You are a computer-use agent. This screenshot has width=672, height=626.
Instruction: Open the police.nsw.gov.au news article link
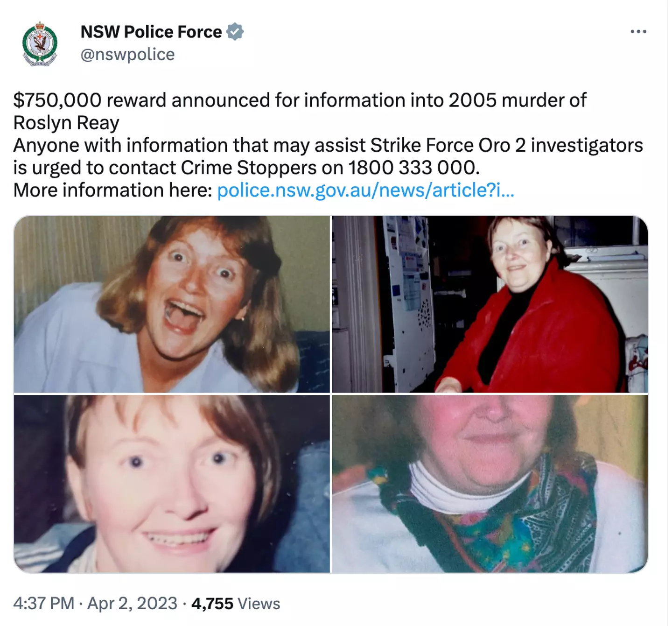pyautogui.click(x=365, y=190)
